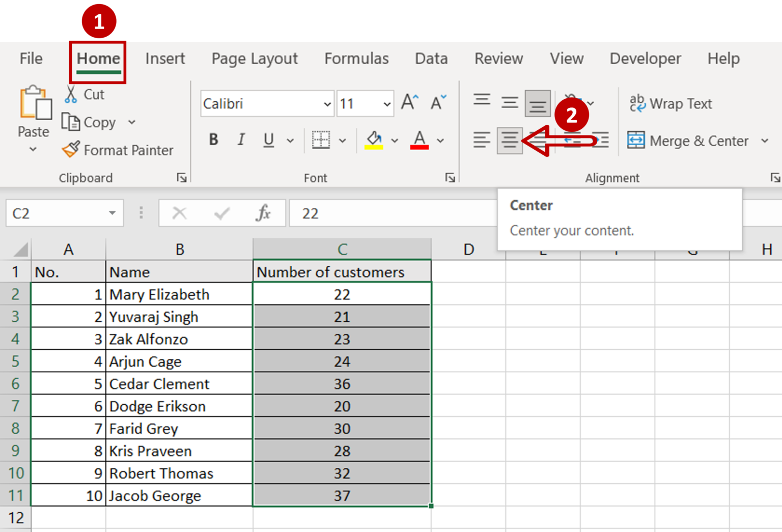This screenshot has width=782, height=532.
Task: Click the Increase Indent icon
Action: (x=601, y=140)
